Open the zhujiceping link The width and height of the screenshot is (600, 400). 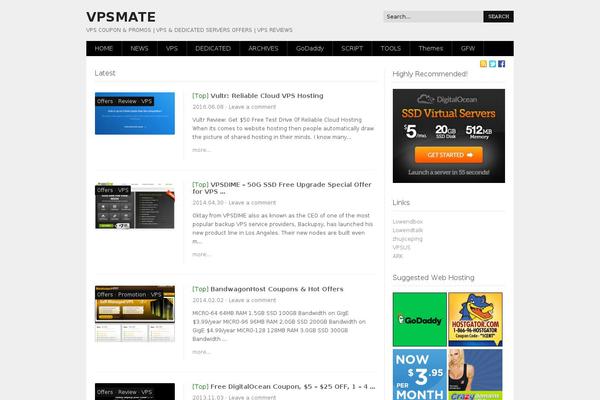click(x=408, y=239)
